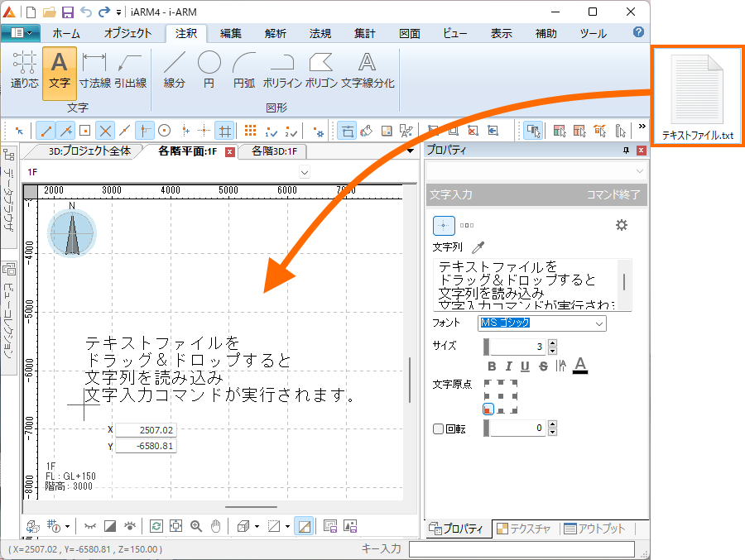Toggle Bold text formatting

click(x=492, y=366)
